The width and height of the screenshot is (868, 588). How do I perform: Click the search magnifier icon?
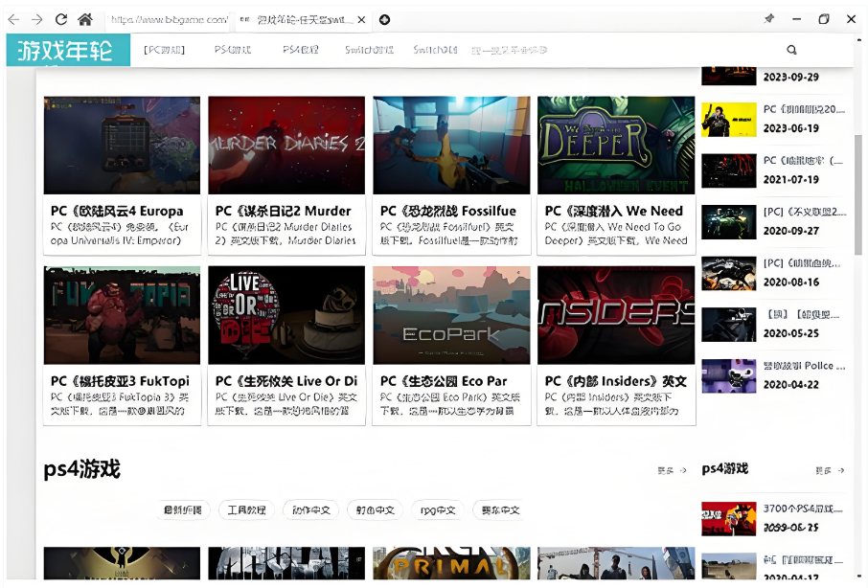tap(791, 49)
